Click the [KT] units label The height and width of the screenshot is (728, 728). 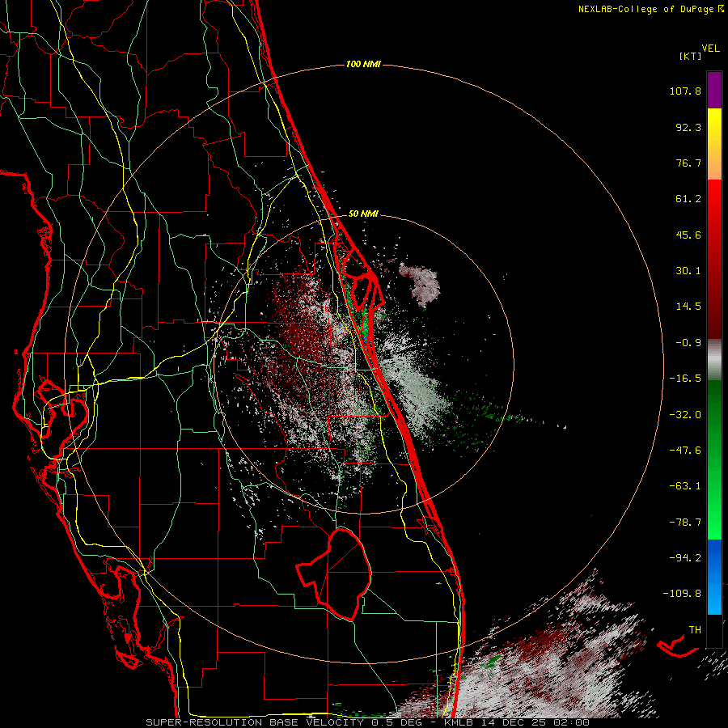pyautogui.click(x=690, y=56)
